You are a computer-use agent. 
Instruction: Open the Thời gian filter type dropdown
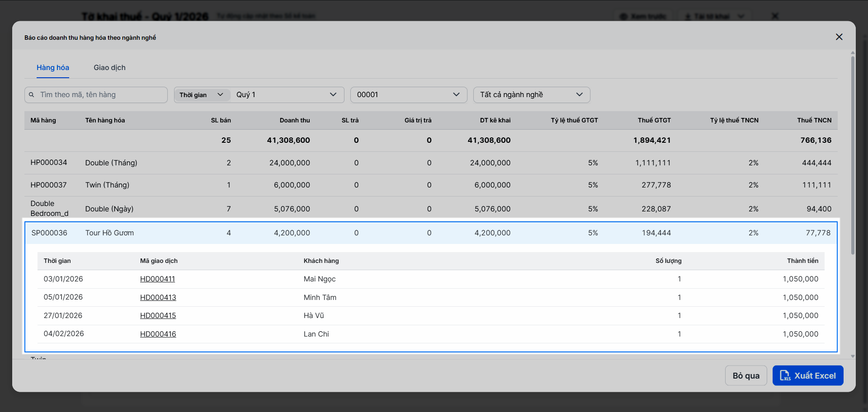click(x=202, y=95)
